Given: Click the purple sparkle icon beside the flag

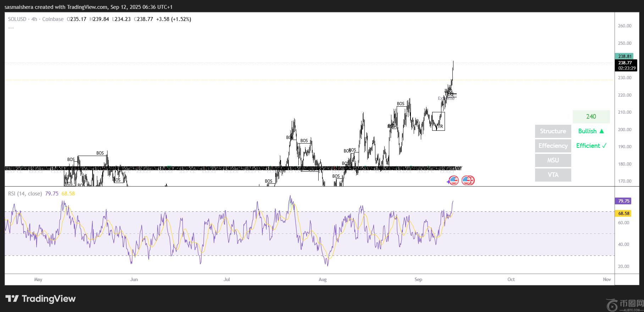Looking at the screenshot, I should [x=448, y=182].
